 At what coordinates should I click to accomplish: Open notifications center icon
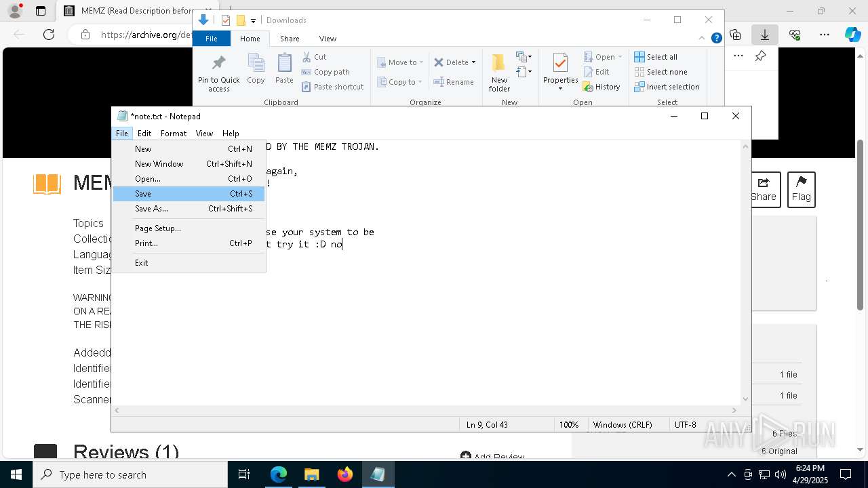pos(846,474)
